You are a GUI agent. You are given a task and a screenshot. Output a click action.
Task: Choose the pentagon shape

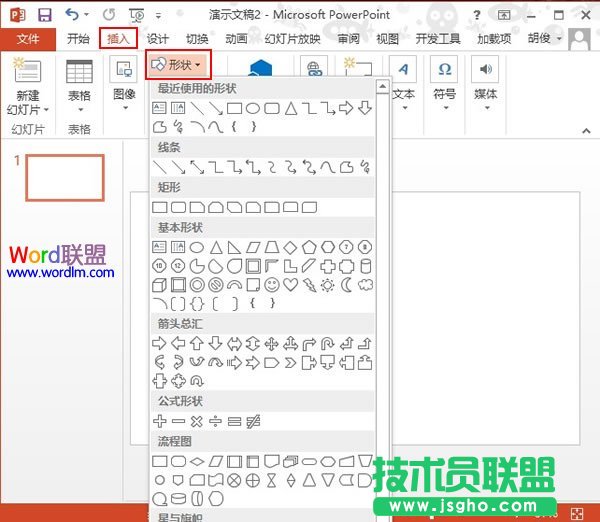[309, 247]
